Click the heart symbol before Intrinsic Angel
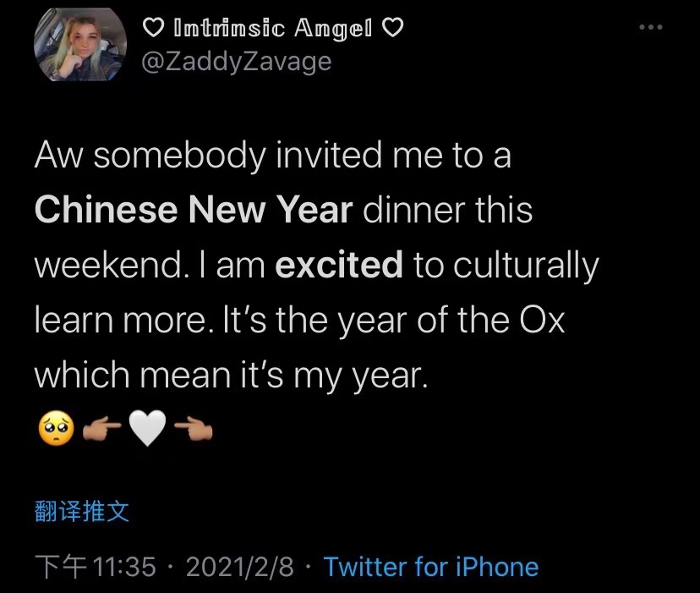This screenshot has width=700, height=593. pos(153,28)
